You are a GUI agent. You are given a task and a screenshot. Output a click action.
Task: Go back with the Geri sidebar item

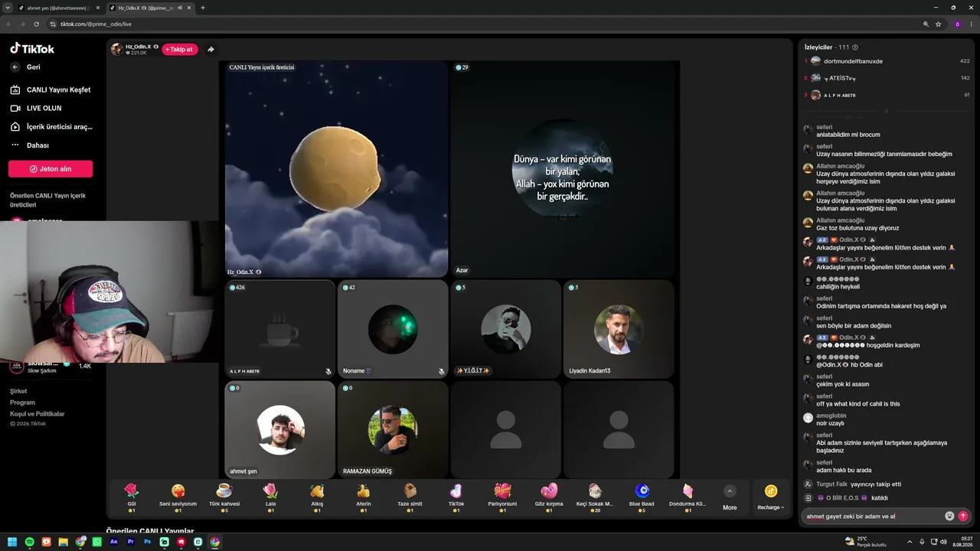[x=26, y=67]
